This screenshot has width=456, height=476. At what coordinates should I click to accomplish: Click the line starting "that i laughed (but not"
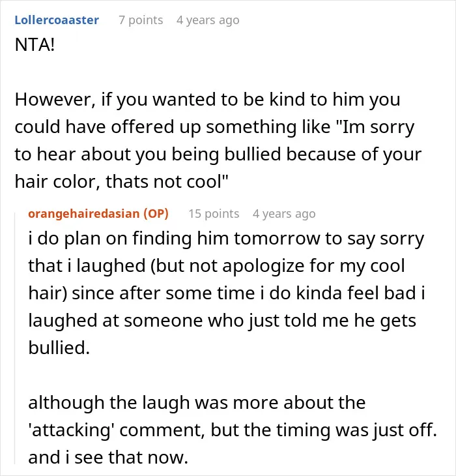pos(216,266)
